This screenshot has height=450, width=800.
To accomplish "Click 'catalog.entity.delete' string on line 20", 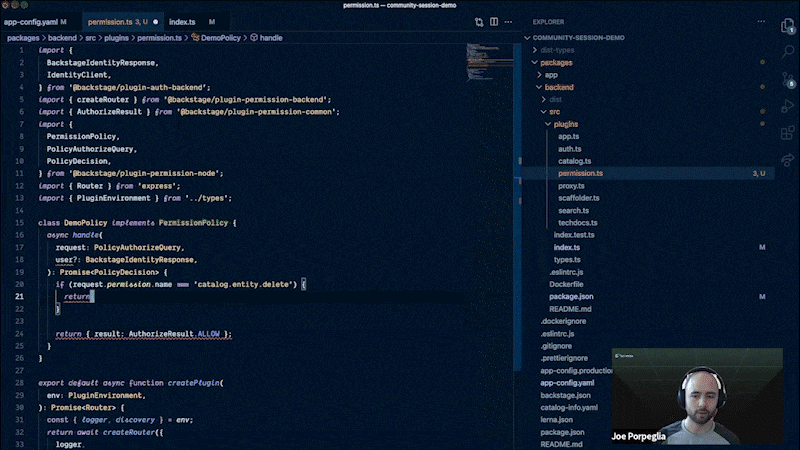I will 245,284.
